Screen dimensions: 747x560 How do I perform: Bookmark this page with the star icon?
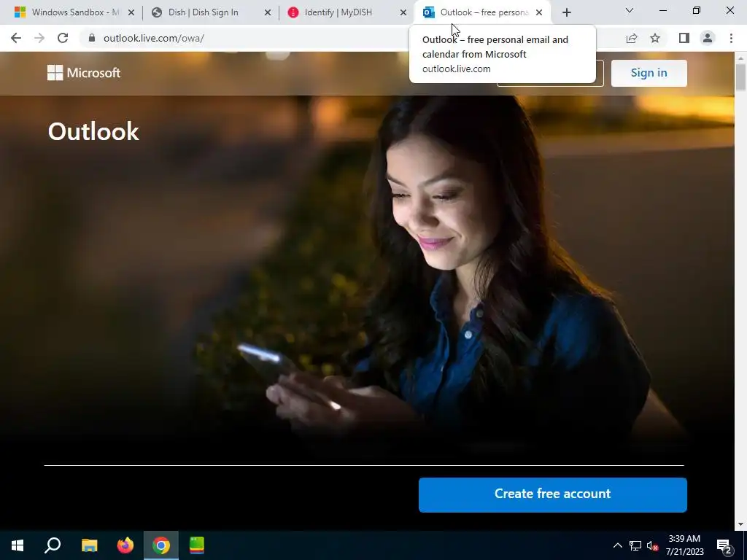coord(656,38)
